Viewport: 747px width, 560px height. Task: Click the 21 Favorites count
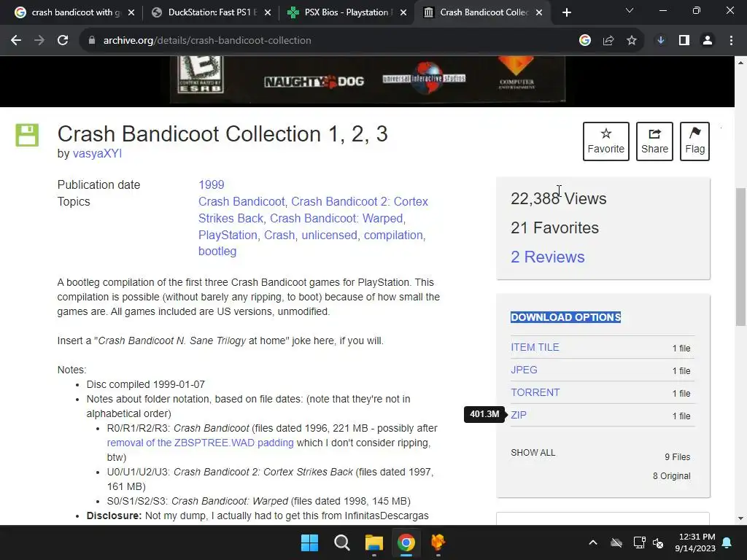click(554, 227)
